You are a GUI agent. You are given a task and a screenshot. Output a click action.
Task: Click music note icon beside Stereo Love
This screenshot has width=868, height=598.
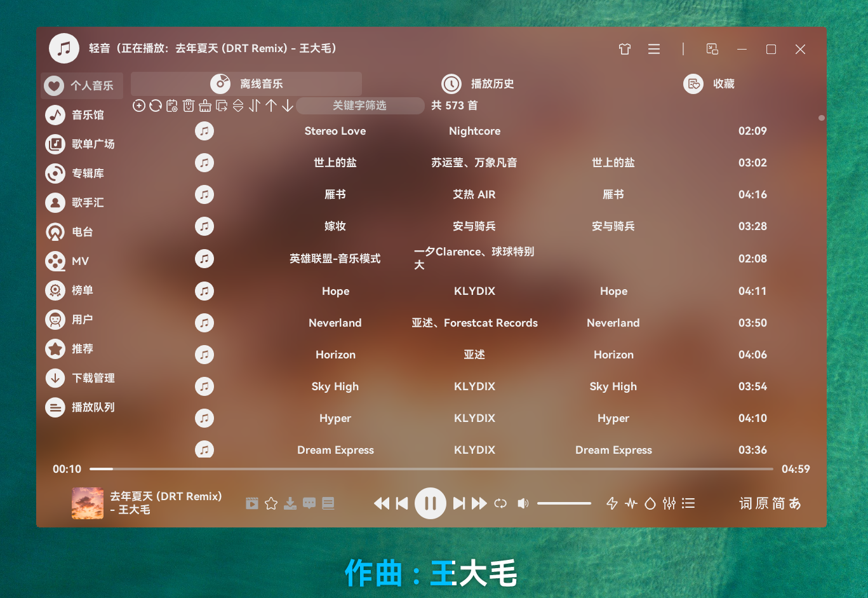pyautogui.click(x=204, y=131)
